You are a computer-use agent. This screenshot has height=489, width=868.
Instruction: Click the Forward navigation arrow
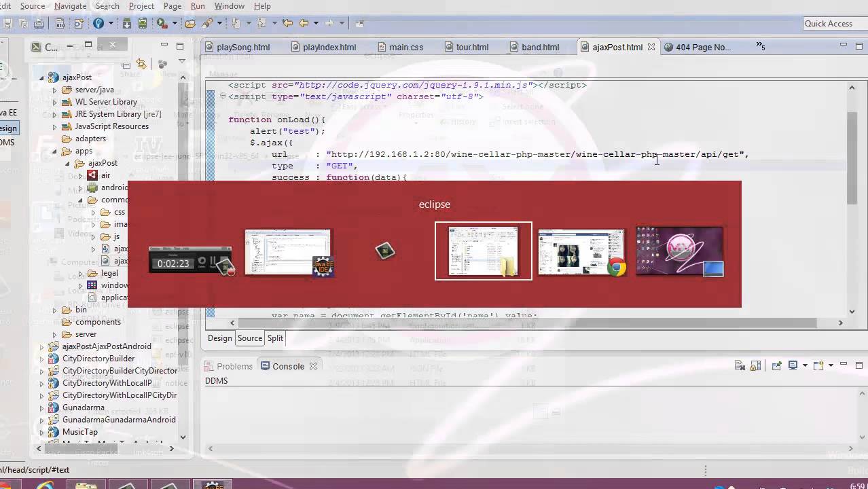coord(329,24)
